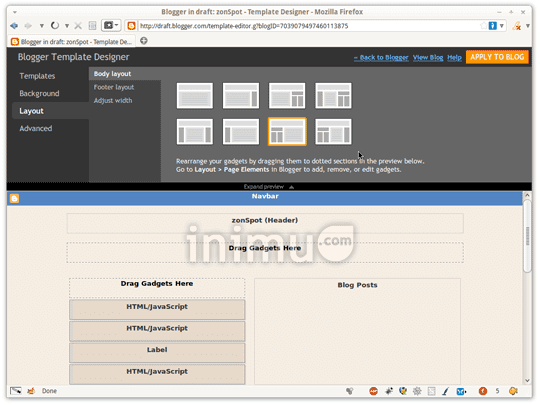Click the page/bookmarks toolbar icon beside Stop
Viewport: 540px width, 405px height.
tap(92, 25)
